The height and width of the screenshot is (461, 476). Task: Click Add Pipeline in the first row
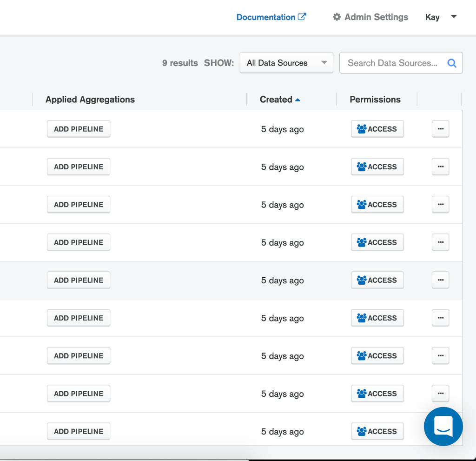(x=79, y=129)
